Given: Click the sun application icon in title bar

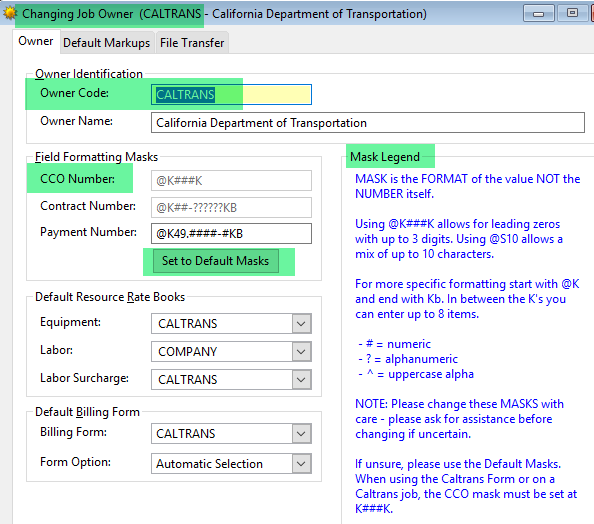Looking at the screenshot, I should tap(10, 13).
